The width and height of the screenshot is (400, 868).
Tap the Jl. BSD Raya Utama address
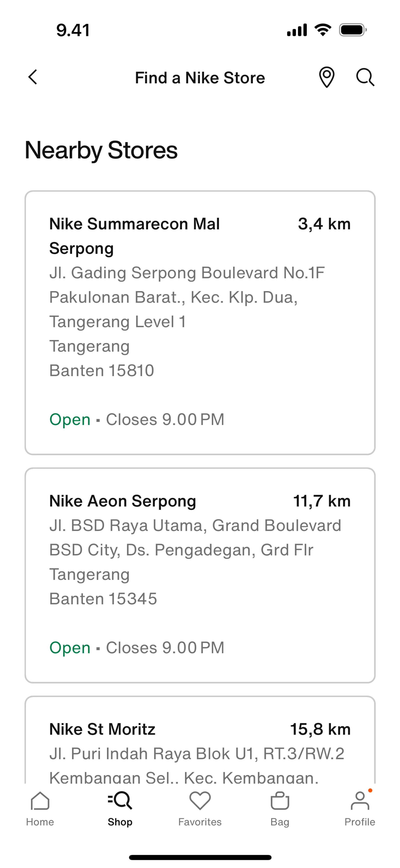coord(195,526)
